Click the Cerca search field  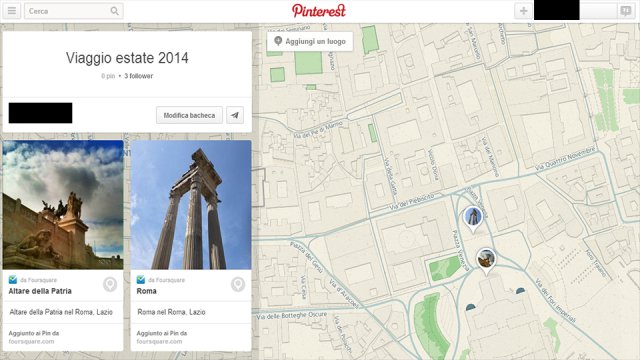(74, 11)
